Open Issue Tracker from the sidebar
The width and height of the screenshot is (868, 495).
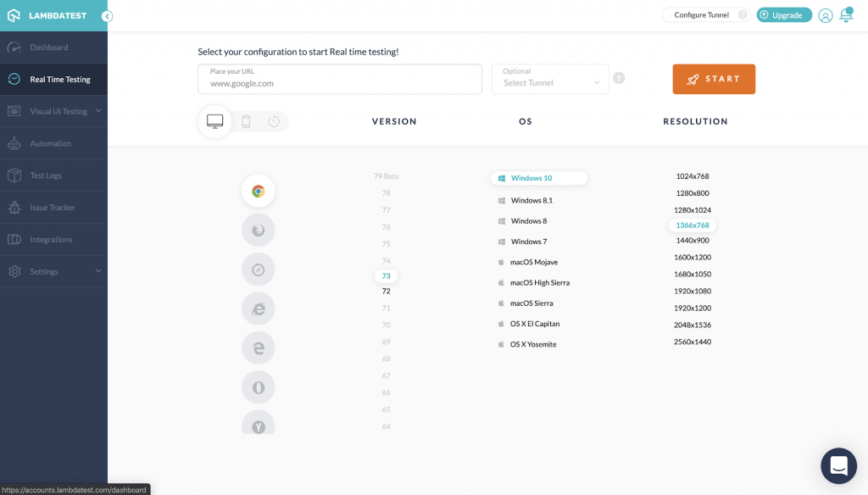coord(53,208)
